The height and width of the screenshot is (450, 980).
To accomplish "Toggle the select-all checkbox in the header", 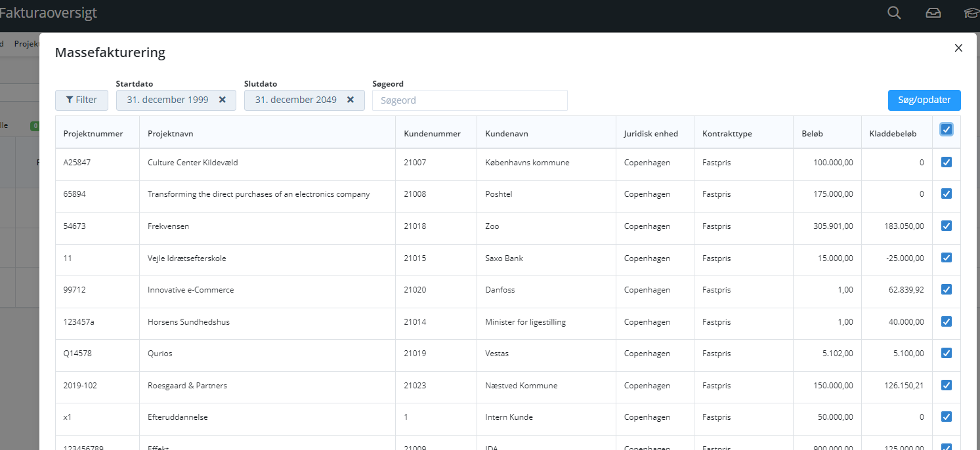I will (x=946, y=129).
